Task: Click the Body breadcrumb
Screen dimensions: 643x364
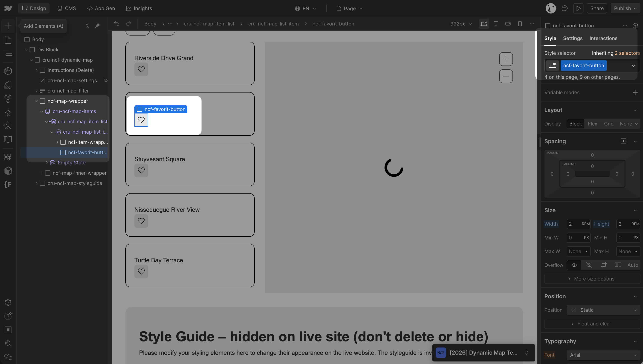Action: (x=150, y=24)
